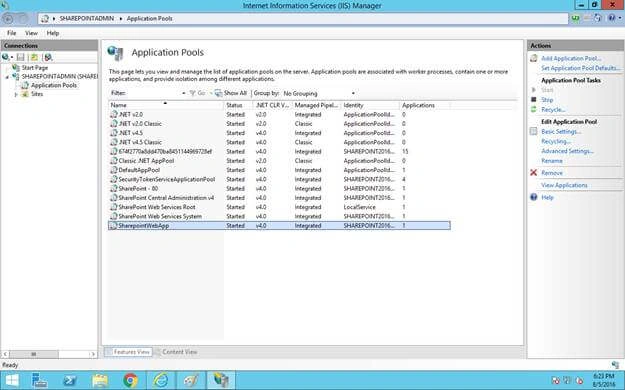The width and height of the screenshot is (625, 390).
Task: Click Add Application Pool link
Action: click(571, 58)
